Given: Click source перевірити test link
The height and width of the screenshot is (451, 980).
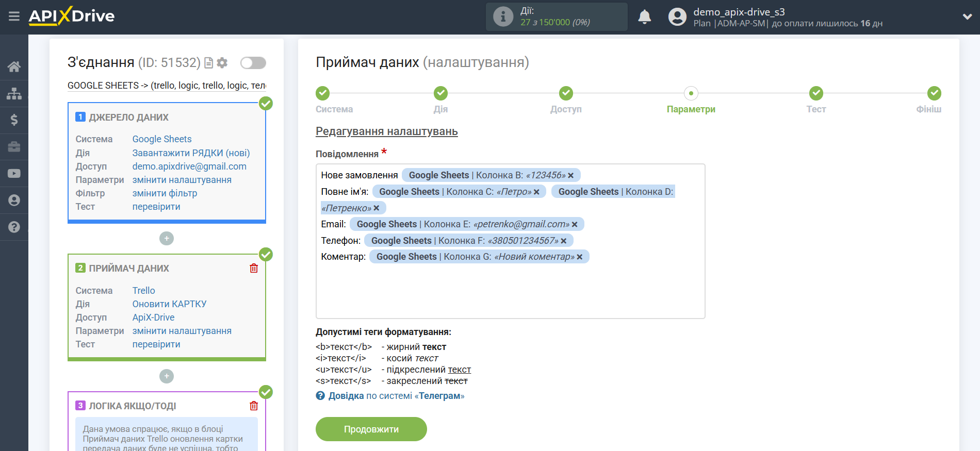Looking at the screenshot, I should coord(156,207).
